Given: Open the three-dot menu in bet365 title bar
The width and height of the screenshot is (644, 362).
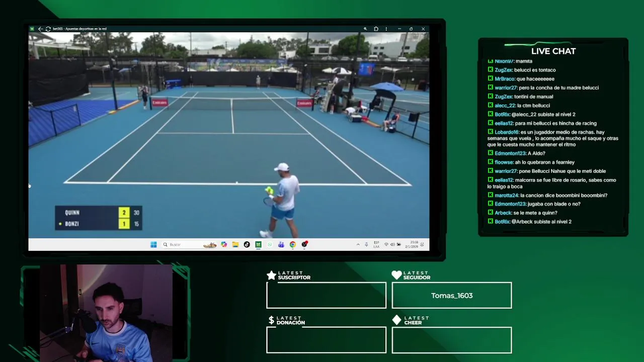Looking at the screenshot, I should pos(386,29).
